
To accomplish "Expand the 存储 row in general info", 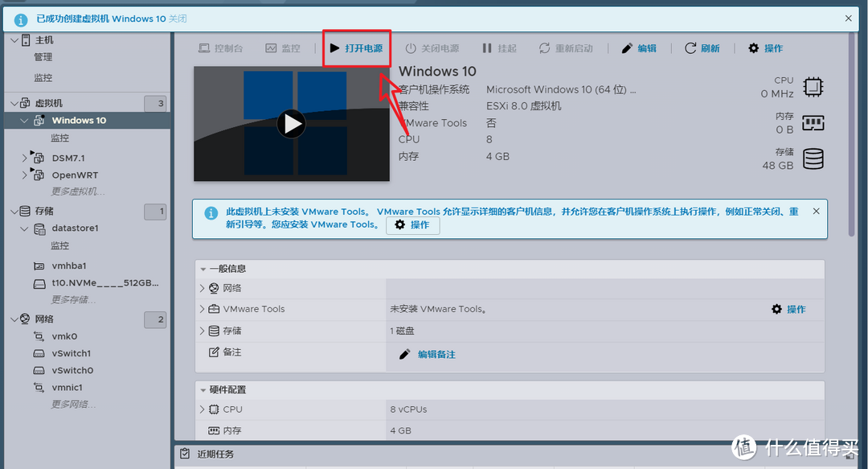I will (202, 331).
